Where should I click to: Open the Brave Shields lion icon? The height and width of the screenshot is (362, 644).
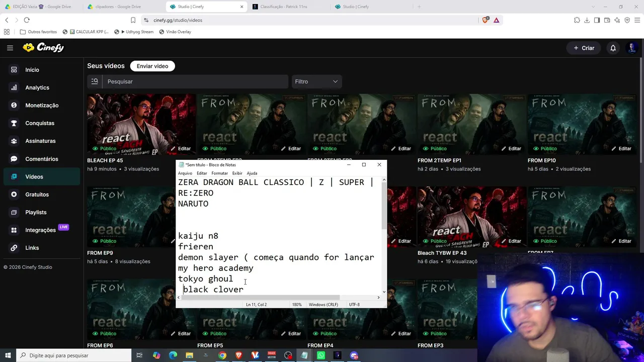(485, 20)
